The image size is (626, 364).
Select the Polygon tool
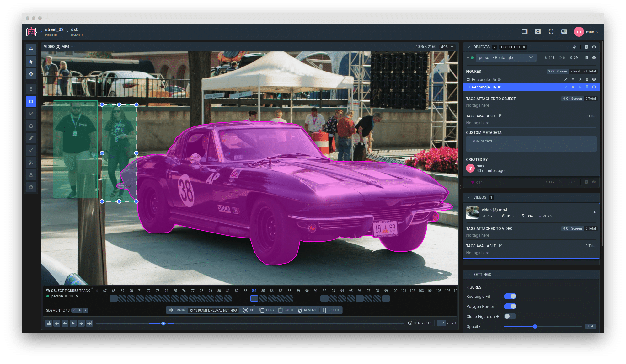(x=31, y=126)
